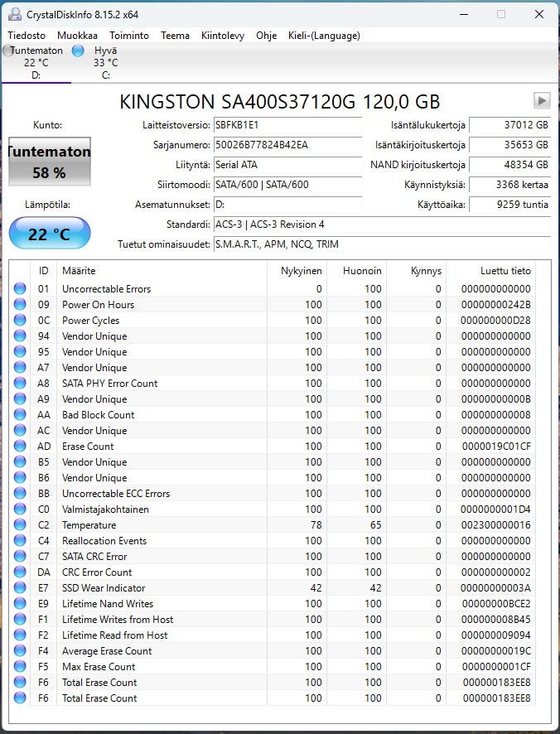The height and width of the screenshot is (734, 560).
Task: Click the status orb for SATA PHY Error Count
Action: click(x=20, y=383)
